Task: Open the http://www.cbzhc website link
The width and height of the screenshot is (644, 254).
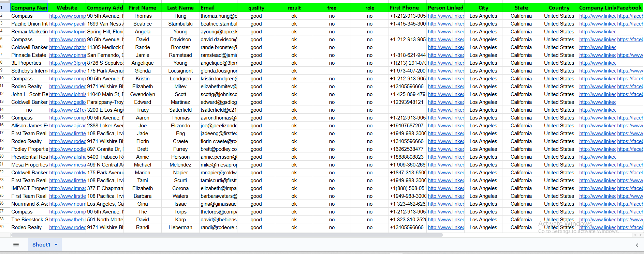Action: [67, 47]
